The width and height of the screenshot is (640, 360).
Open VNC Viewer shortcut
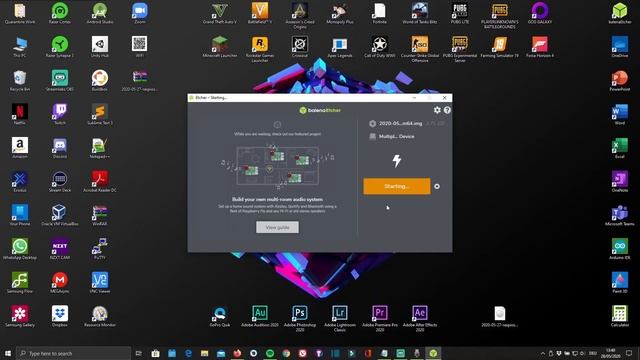tap(100, 282)
